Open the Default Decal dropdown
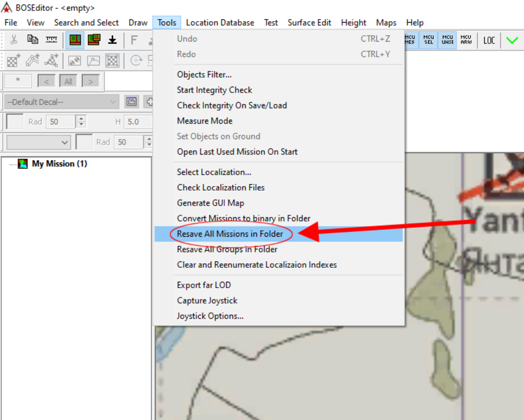Viewport: 524px width, 420px height. (x=62, y=102)
